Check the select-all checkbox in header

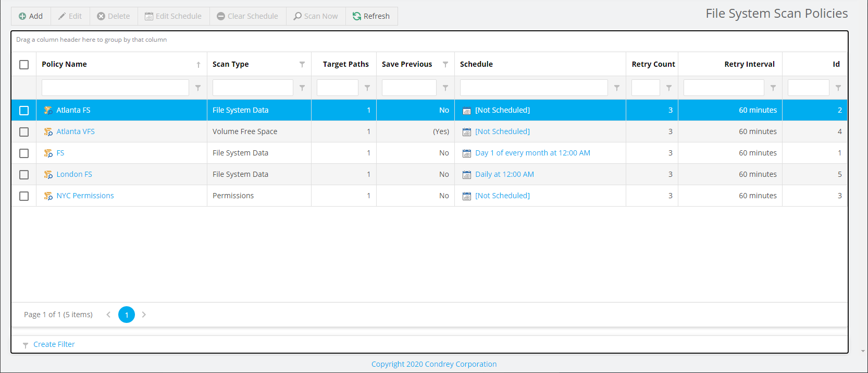[24, 65]
